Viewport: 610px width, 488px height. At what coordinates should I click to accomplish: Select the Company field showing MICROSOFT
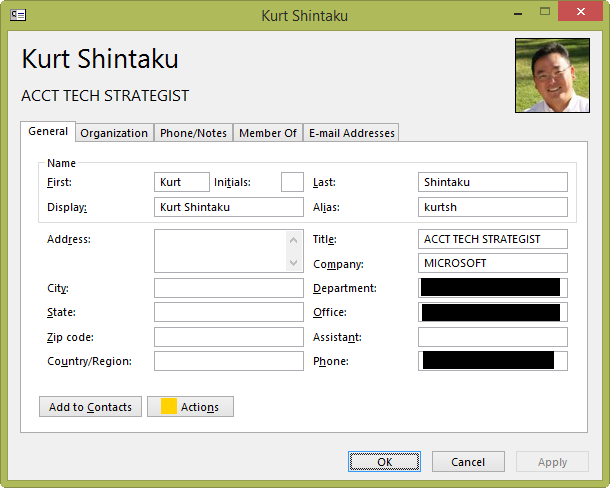(492, 263)
